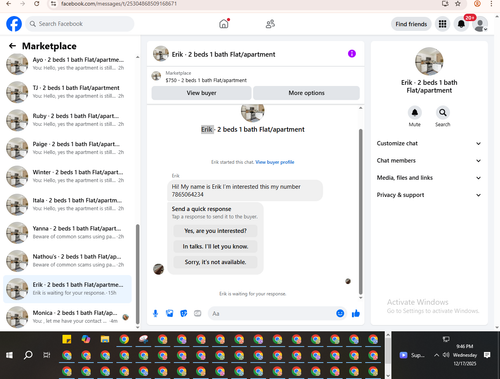Viewport: 500px width, 379px height.
Task: Open Yanna's apartment conversation
Action: pos(67,233)
